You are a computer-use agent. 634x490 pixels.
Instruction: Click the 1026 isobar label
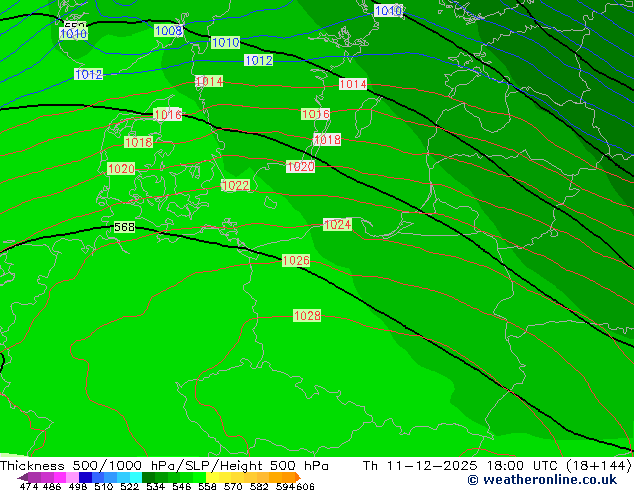coord(296,260)
